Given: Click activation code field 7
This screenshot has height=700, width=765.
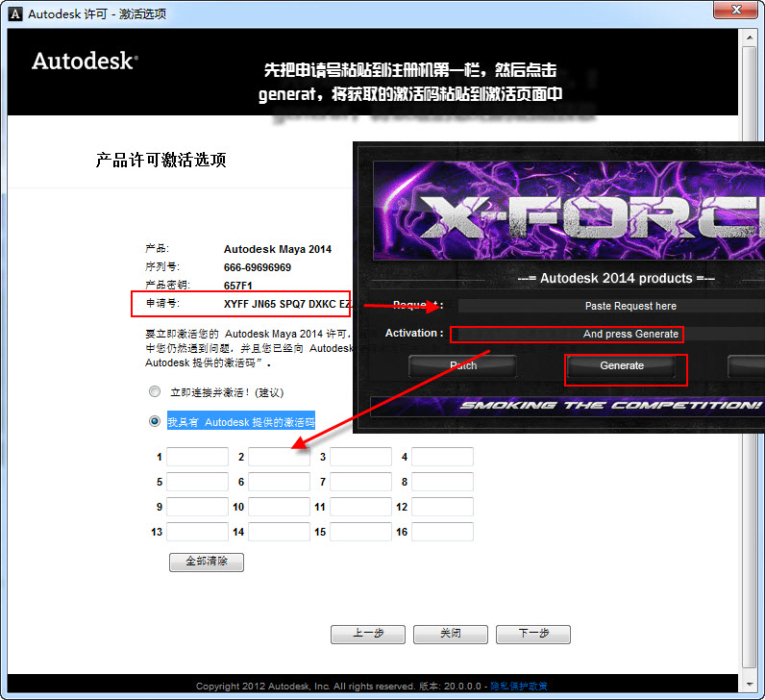Looking at the screenshot, I should click(x=360, y=482).
